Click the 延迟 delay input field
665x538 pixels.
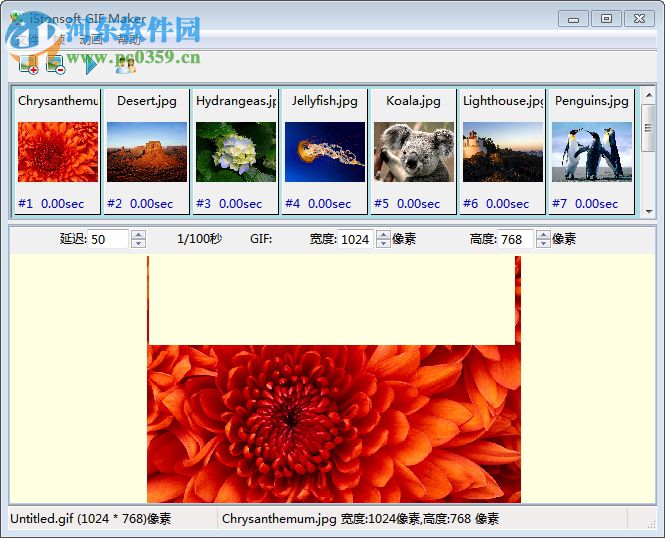click(x=108, y=239)
